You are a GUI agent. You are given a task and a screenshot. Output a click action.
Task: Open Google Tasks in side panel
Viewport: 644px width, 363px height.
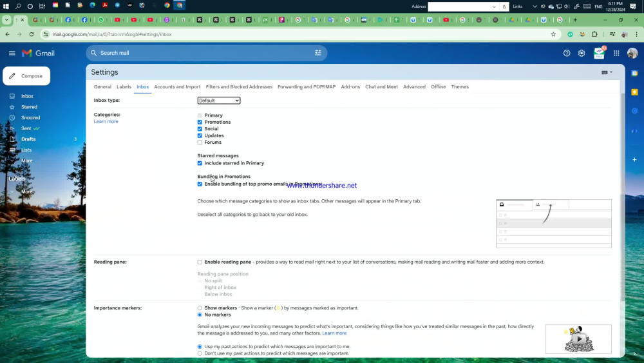[634, 111]
